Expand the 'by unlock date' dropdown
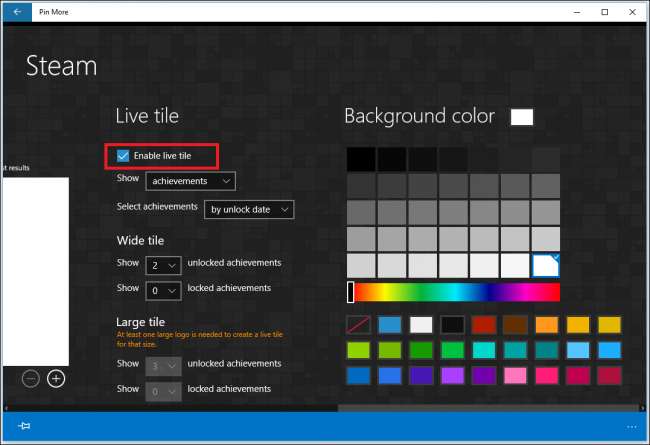This screenshot has width=650, height=445. 249,209
